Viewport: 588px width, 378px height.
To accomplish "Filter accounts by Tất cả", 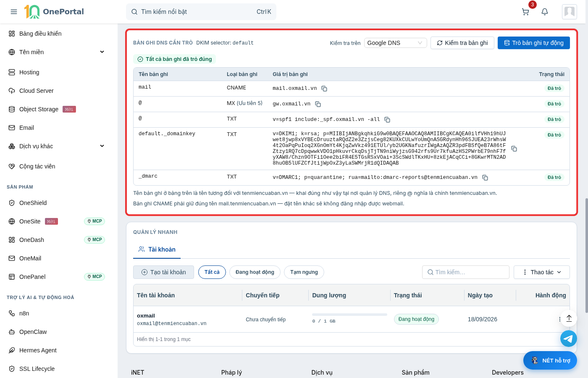I will point(212,272).
